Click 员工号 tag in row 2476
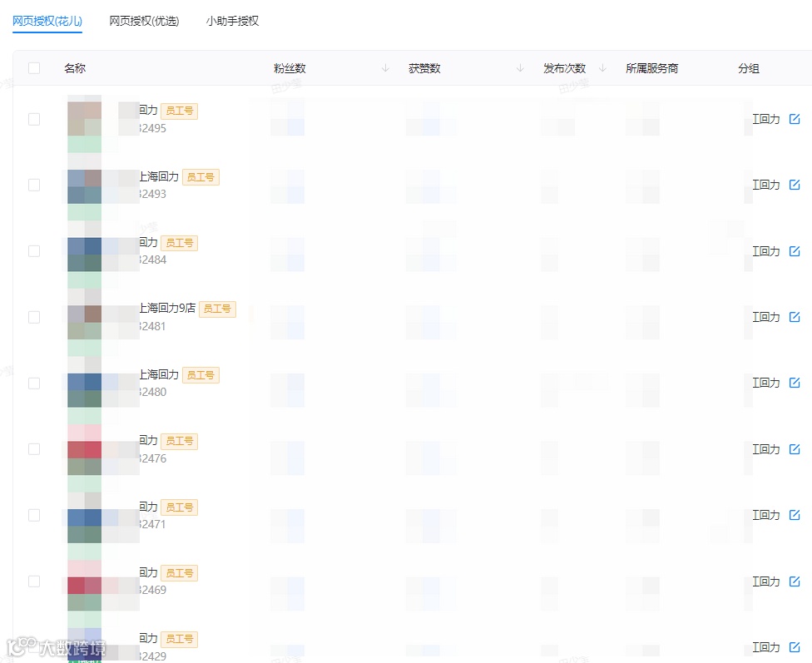 click(x=179, y=442)
